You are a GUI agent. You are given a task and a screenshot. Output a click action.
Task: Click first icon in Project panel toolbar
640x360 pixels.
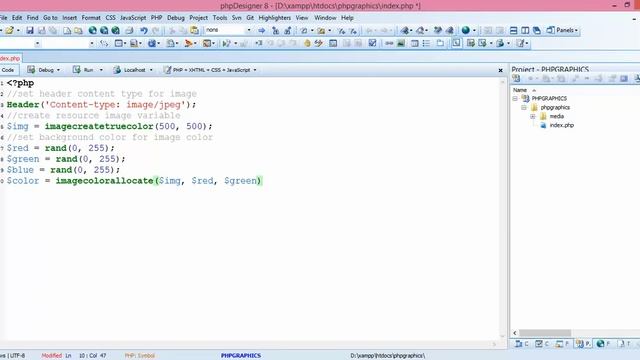point(516,78)
